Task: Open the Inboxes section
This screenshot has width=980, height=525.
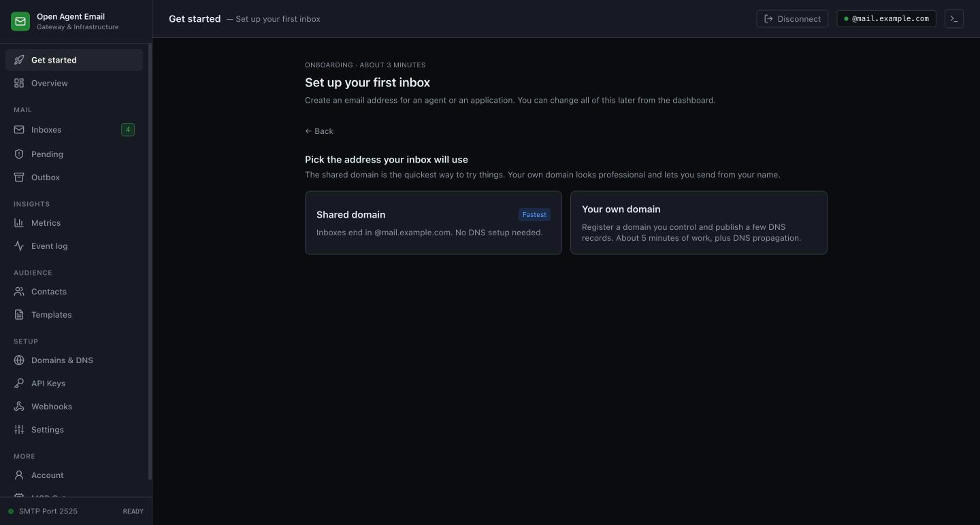Action: click(74, 130)
